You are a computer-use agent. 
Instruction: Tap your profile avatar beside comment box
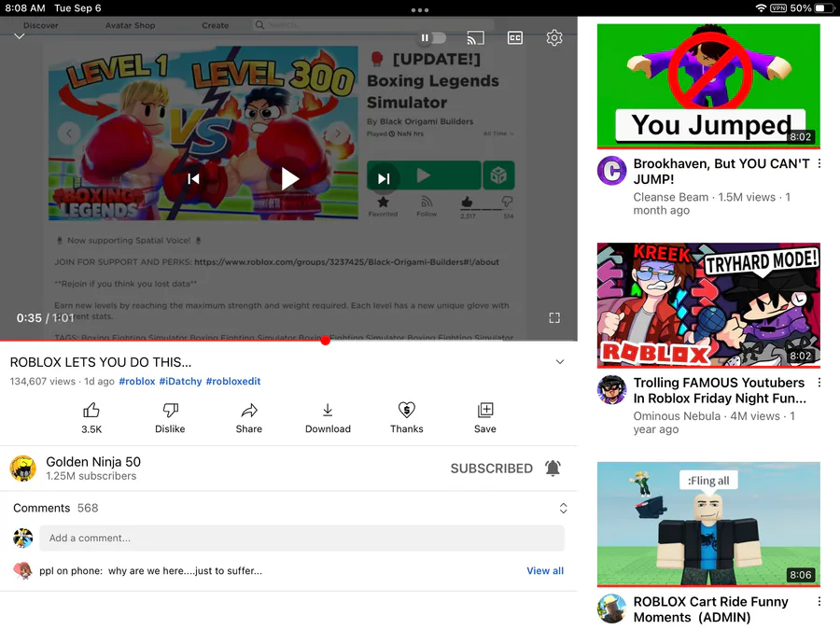click(23, 538)
